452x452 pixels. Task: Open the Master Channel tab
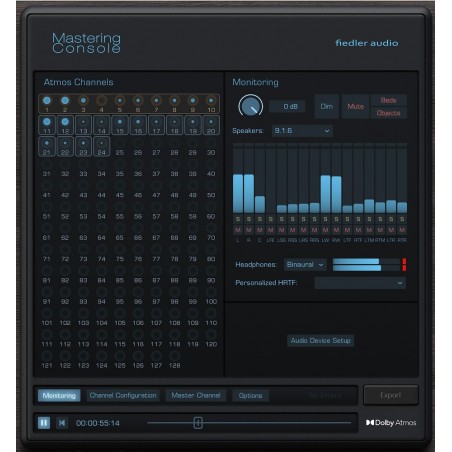[x=196, y=396]
